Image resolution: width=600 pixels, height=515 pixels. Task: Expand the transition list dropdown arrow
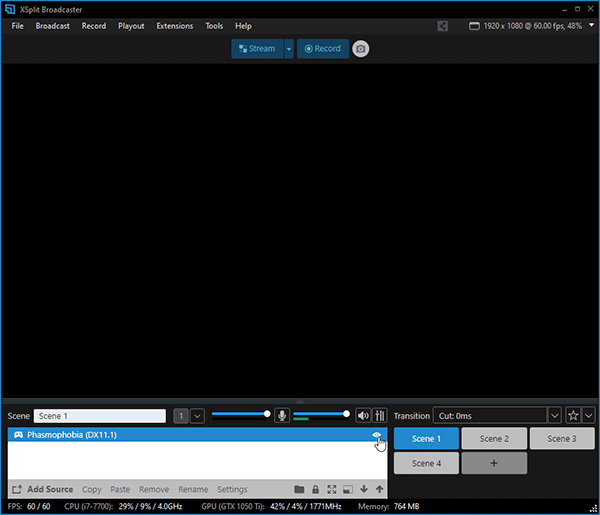point(555,416)
